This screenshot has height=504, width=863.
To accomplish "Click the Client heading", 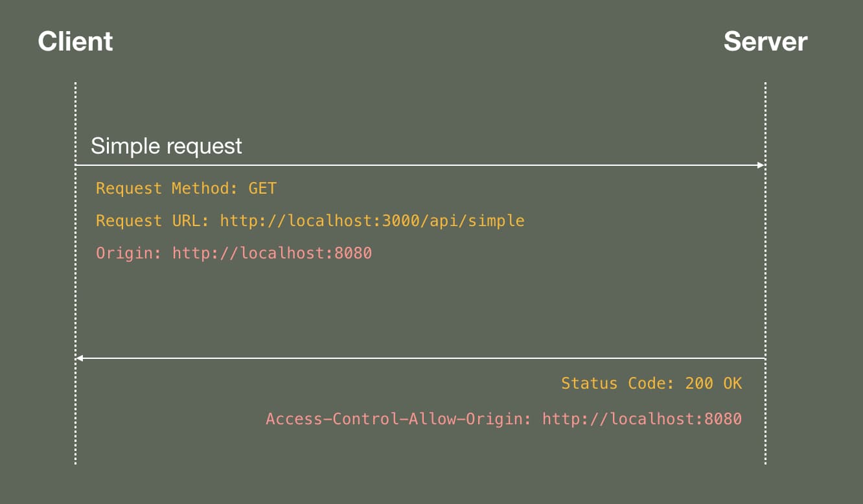I will [x=75, y=41].
